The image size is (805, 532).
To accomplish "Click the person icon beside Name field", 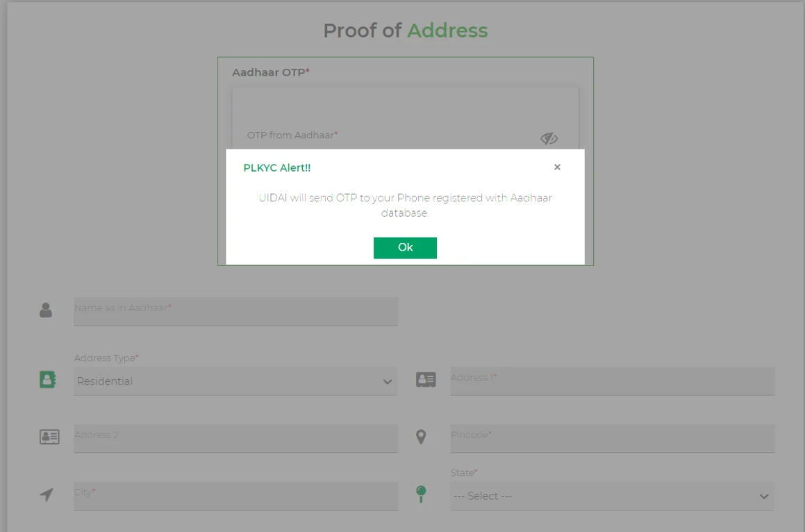I will (x=46, y=310).
